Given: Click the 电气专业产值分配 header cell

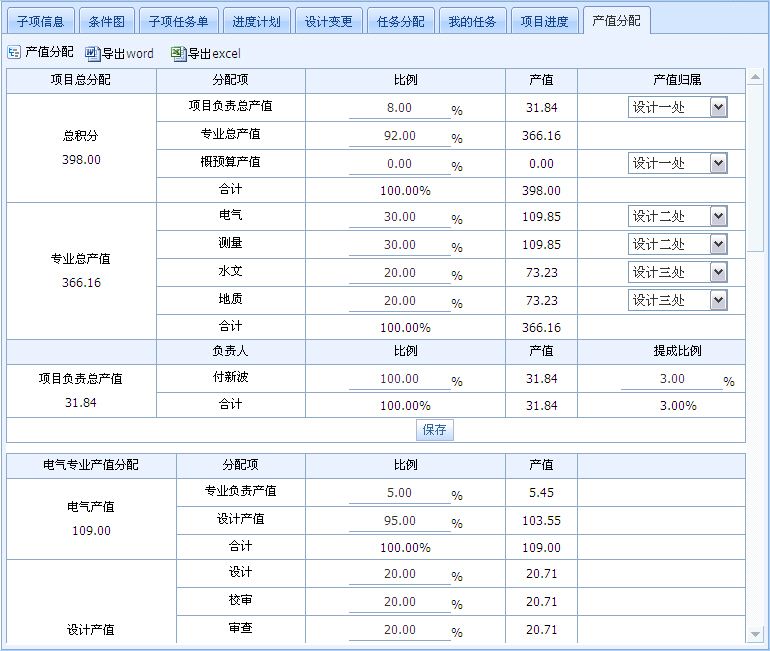Looking at the screenshot, I should tap(91, 464).
